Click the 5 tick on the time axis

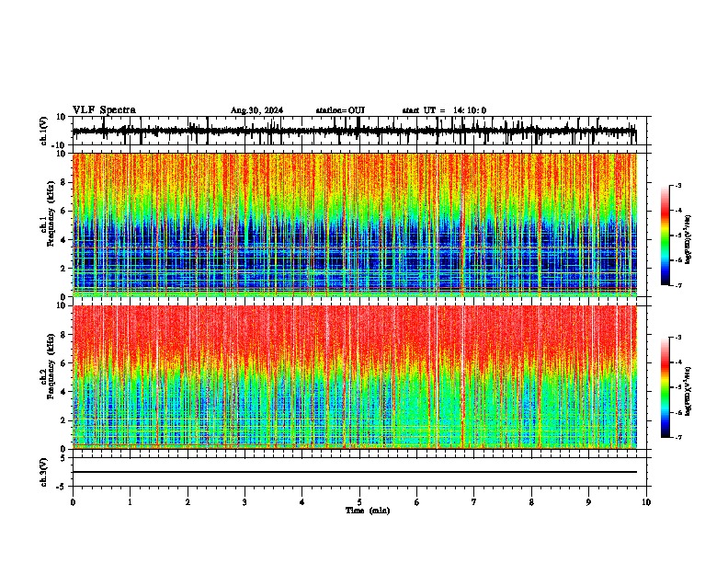pos(359,502)
